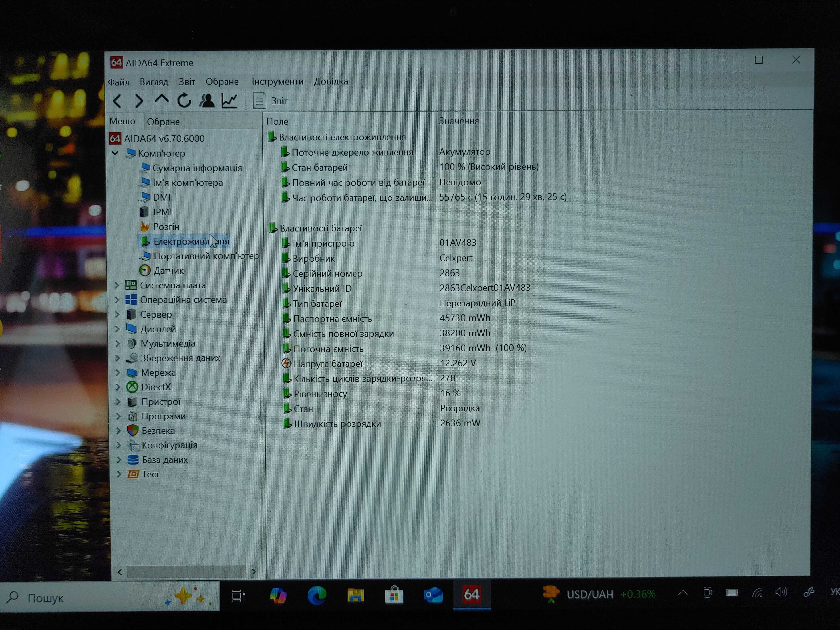Open the Довідка menu
Viewport: 840px width, 630px height.
point(331,81)
